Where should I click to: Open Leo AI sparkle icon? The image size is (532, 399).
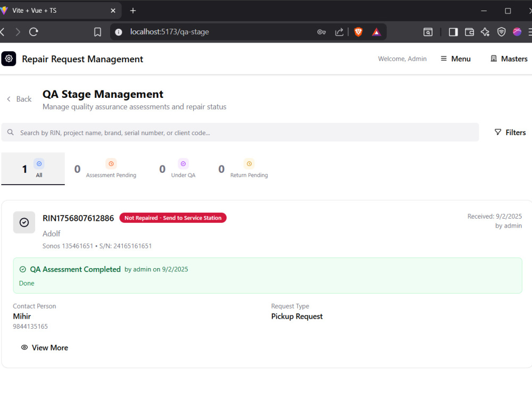pos(485,32)
